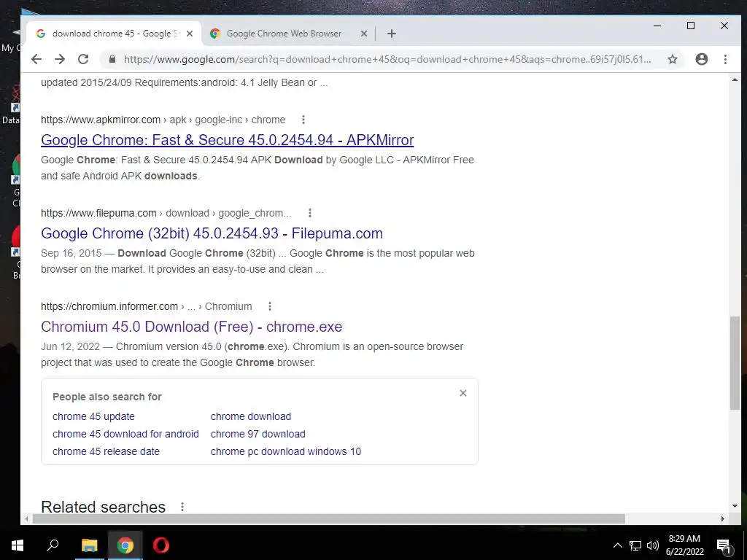Reload the current page

[x=83, y=59]
